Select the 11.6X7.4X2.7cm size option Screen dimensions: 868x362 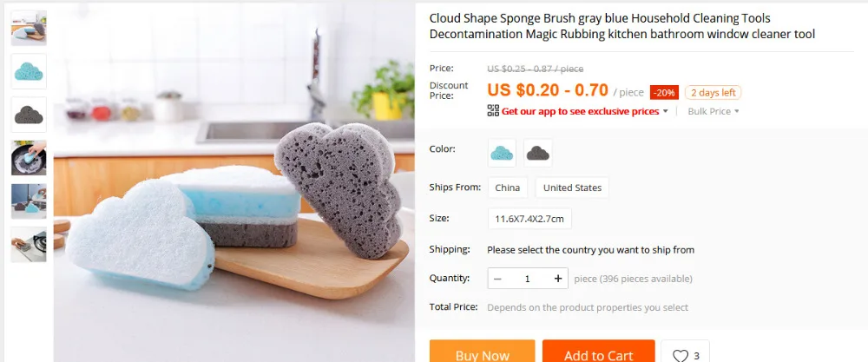[x=529, y=219]
